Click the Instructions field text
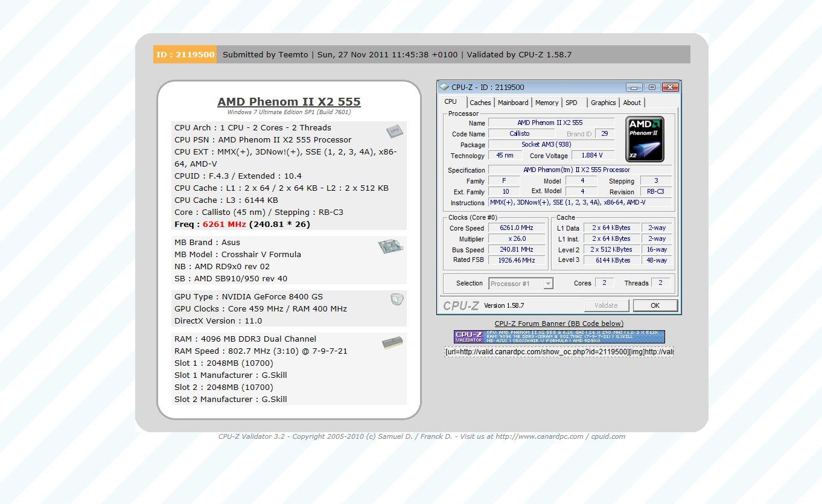The width and height of the screenshot is (822, 504). (580, 203)
